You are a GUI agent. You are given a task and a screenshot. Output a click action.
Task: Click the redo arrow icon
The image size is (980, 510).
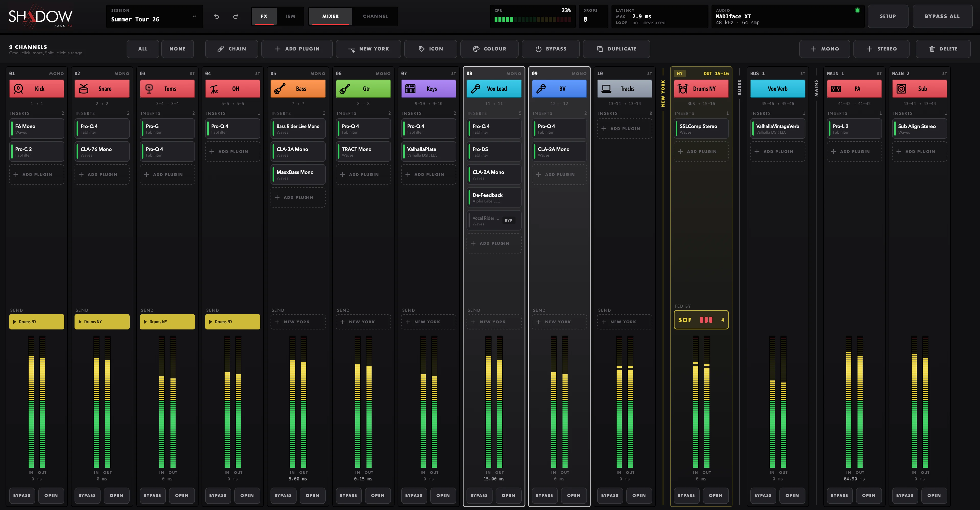(236, 16)
